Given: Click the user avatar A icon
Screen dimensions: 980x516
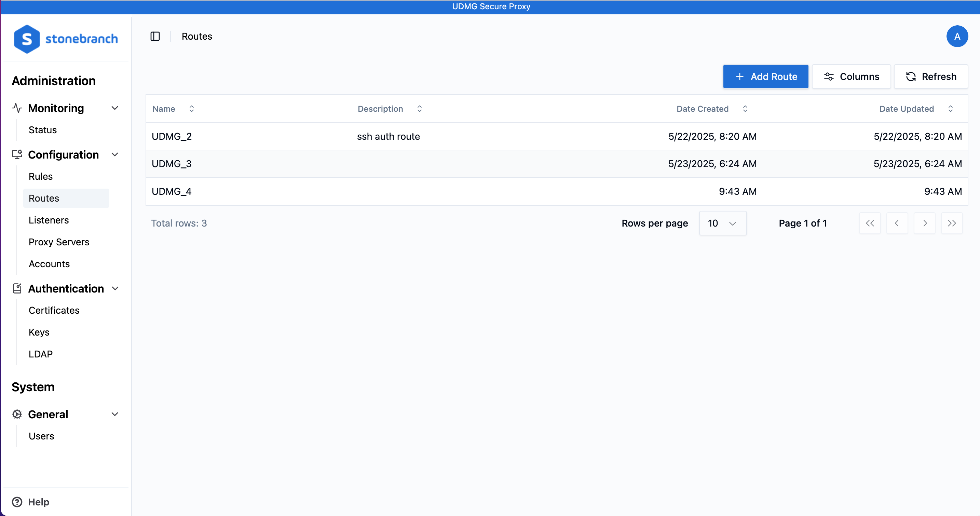Looking at the screenshot, I should pyautogui.click(x=957, y=36).
